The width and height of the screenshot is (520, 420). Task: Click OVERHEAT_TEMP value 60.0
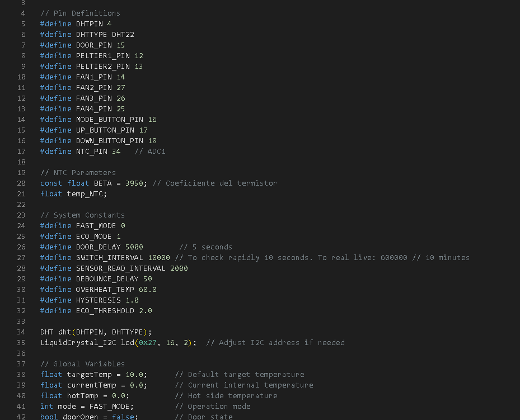click(148, 290)
